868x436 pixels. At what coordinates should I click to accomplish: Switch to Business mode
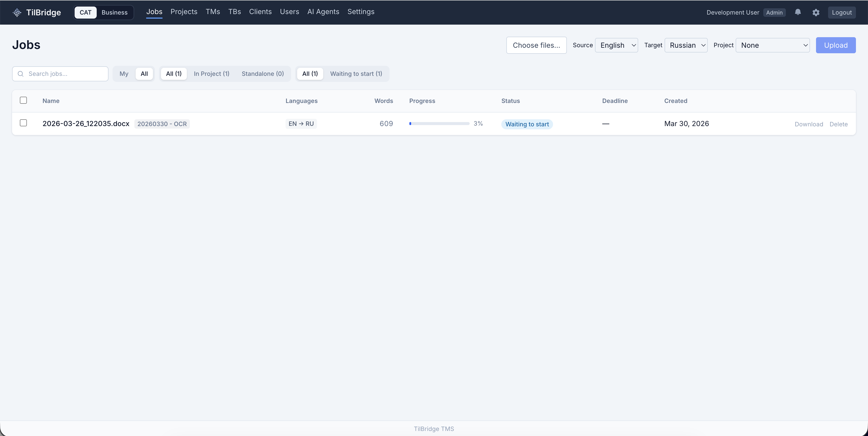click(x=115, y=13)
